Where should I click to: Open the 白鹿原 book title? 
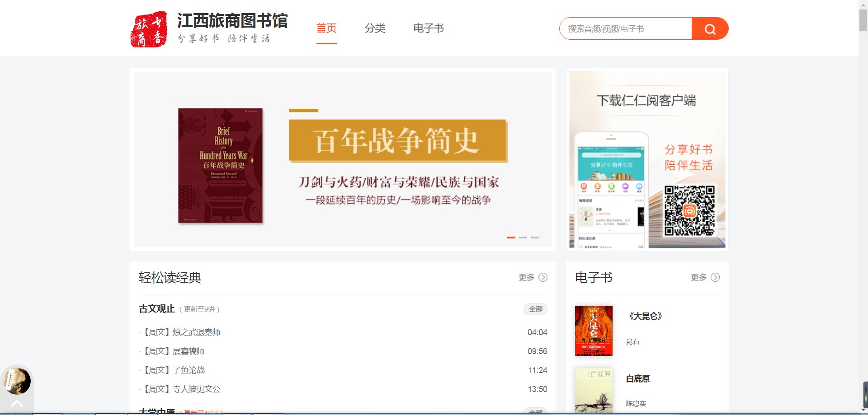638,379
